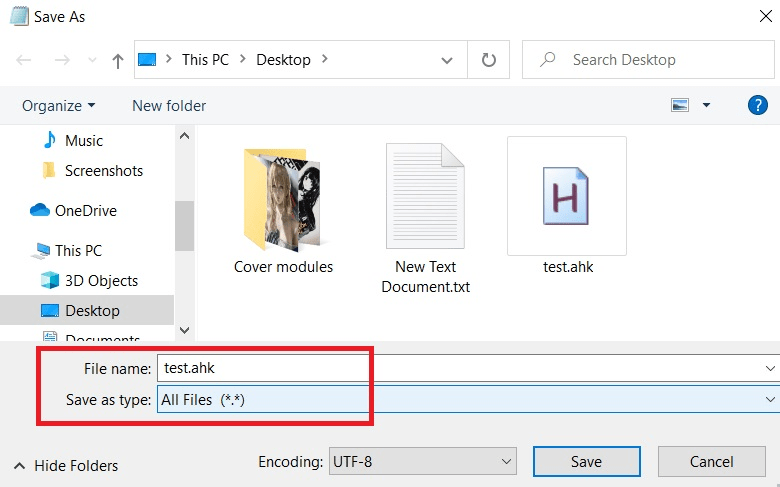The height and width of the screenshot is (487, 780).
Task: Click the New folder button
Action: coord(169,105)
